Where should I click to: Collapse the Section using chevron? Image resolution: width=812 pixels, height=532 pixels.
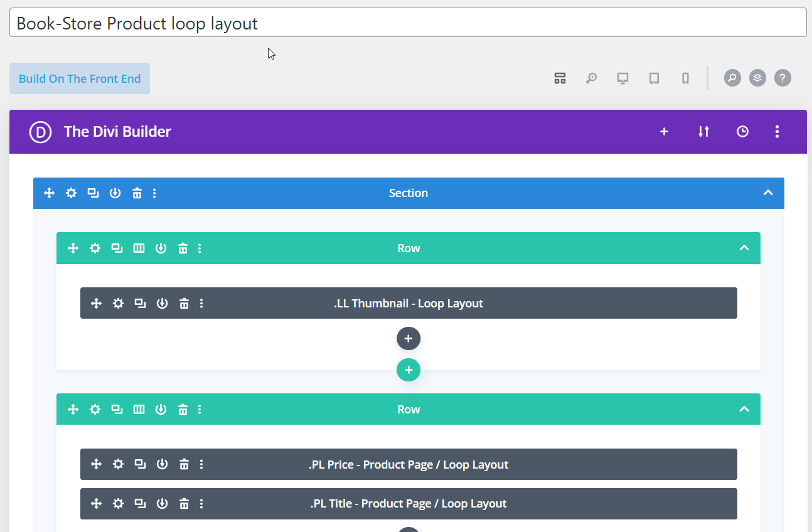pos(767,193)
